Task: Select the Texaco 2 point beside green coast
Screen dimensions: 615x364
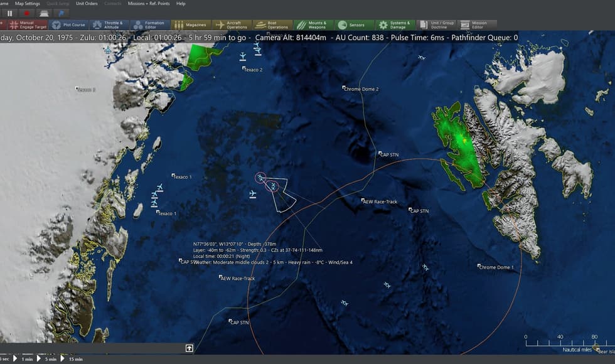Action: pyautogui.click(x=252, y=70)
